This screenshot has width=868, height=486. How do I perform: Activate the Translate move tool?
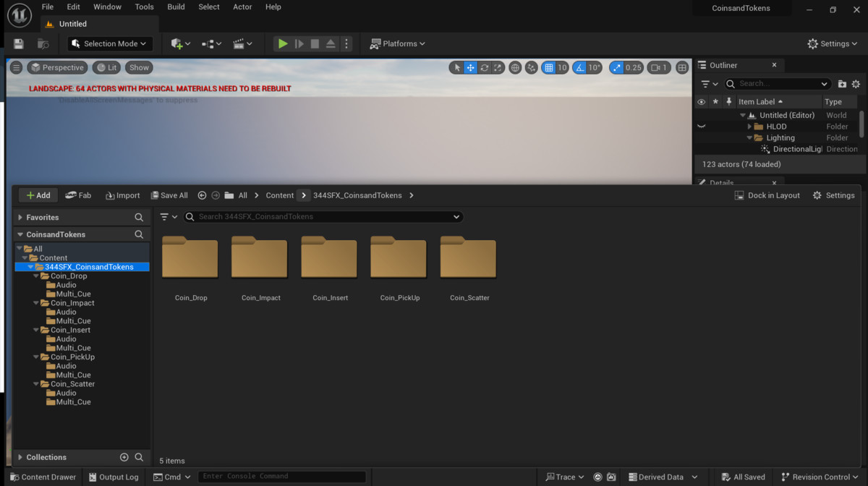click(x=470, y=68)
